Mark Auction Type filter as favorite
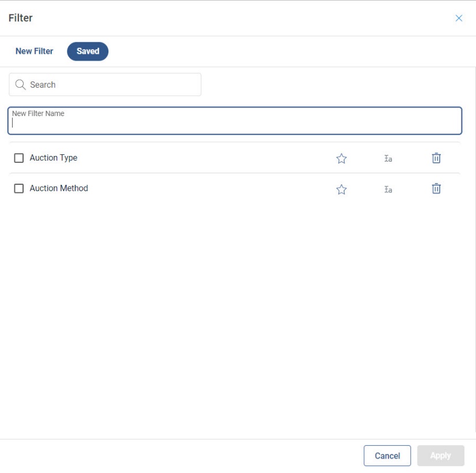 pyautogui.click(x=342, y=158)
